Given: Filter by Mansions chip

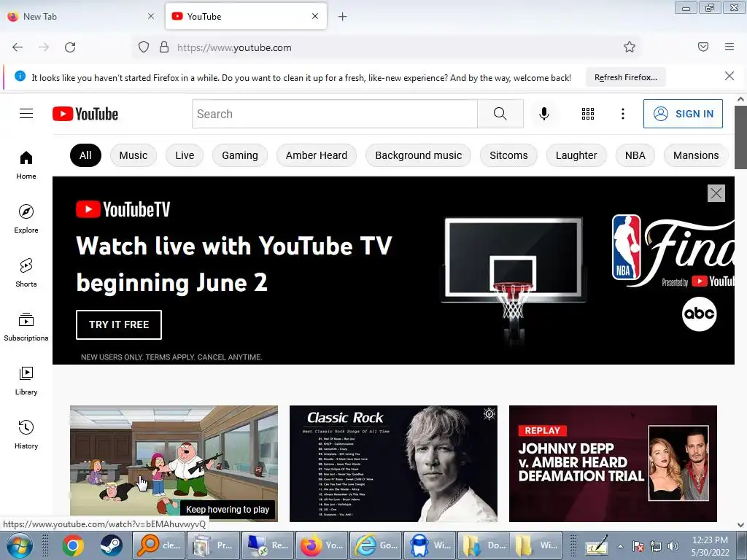Looking at the screenshot, I should click(696, 155).
